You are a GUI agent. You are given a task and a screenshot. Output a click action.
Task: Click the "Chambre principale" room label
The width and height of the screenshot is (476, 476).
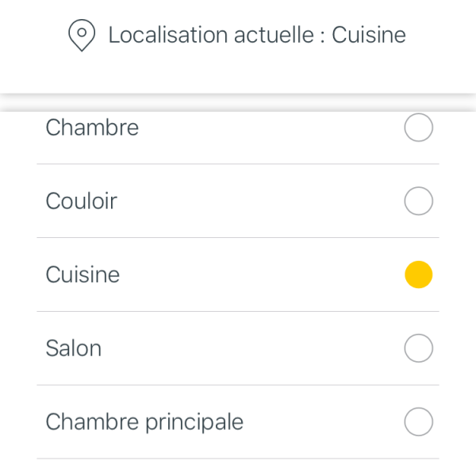[x=144, y=422]
